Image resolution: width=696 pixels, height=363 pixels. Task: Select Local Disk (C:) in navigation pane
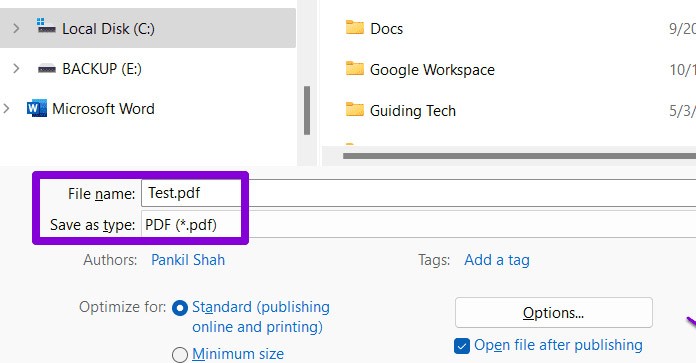(x=148, y=28)
